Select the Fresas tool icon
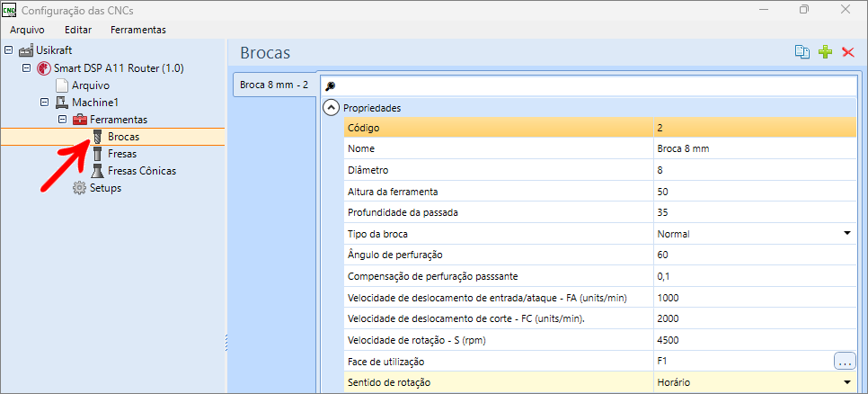 (98, 154)
